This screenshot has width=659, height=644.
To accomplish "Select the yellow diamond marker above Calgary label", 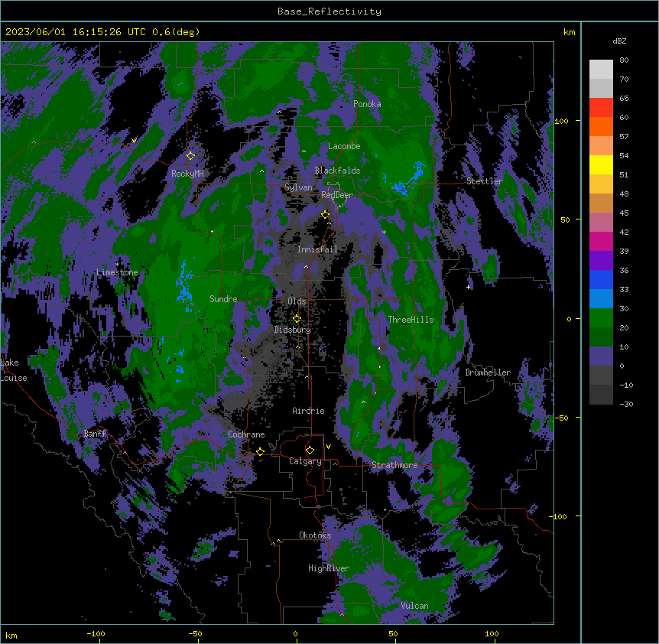I will pyautogui.click(x=310, y=450).
